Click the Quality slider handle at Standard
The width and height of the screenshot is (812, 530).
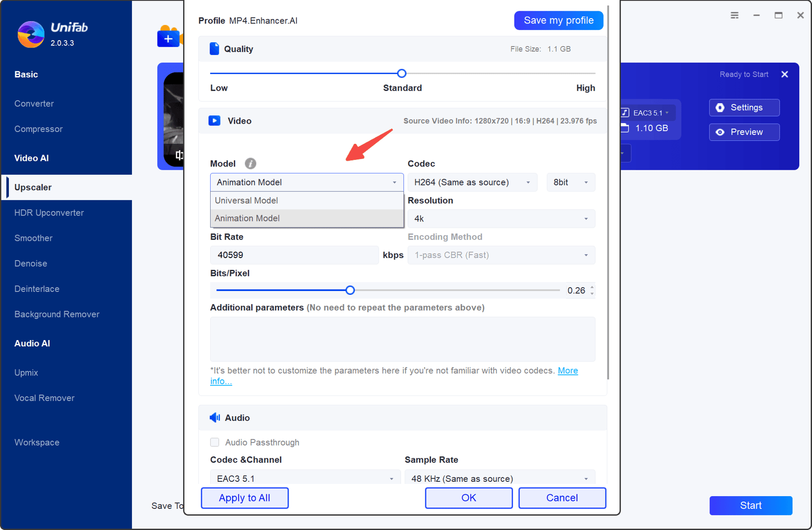[402, 73]
